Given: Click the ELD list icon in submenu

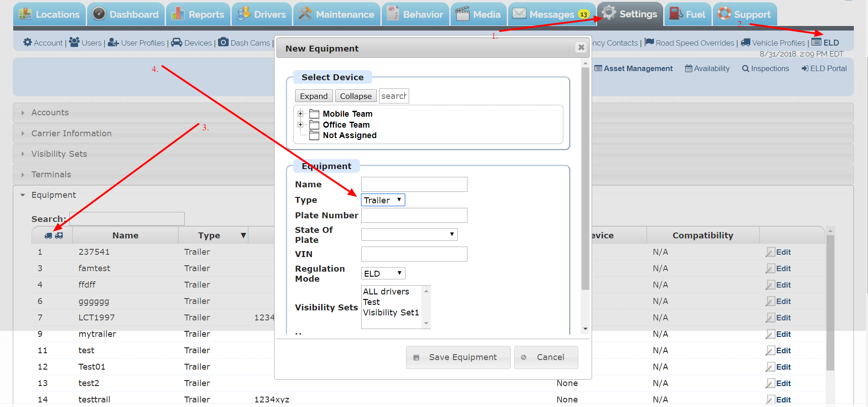Looking at the screenshot, I should point(816,42).
